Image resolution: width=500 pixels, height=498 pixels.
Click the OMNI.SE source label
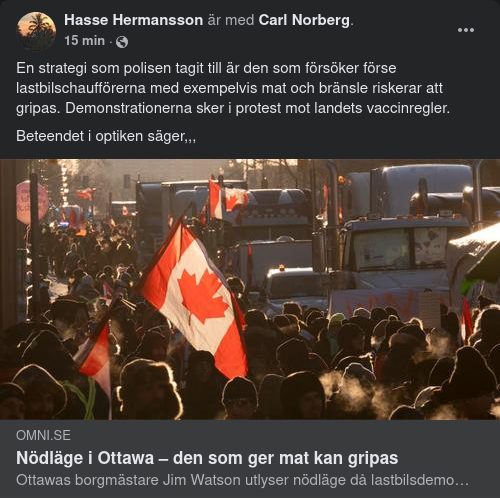point(43,435)
